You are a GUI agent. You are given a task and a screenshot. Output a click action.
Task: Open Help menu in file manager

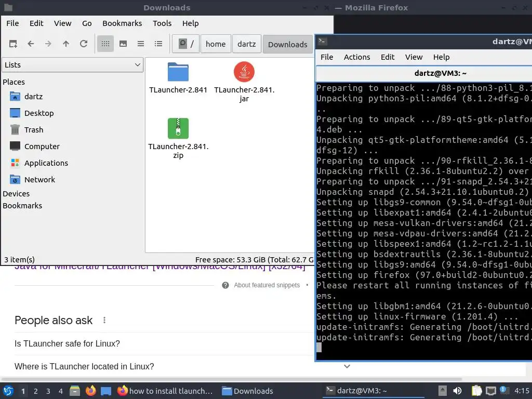tap(190, 23)
